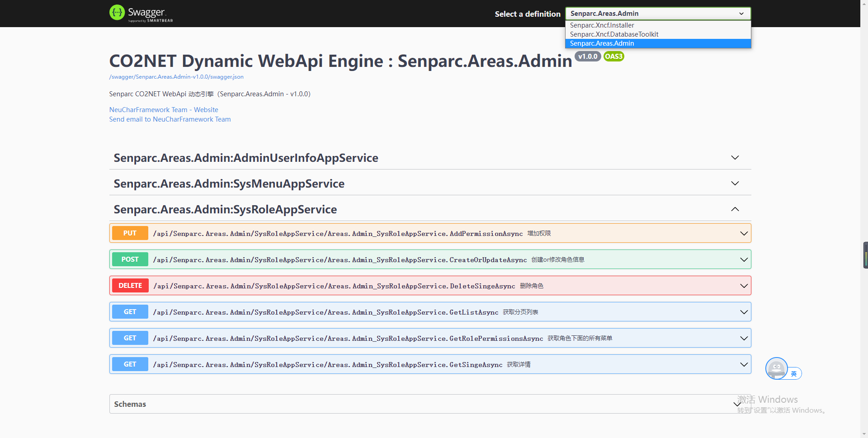Image resolution: width=868 pixels, height=438 pixels.
Task: Click the GET badge for GetListAsync
Action: tap(130, 312)
